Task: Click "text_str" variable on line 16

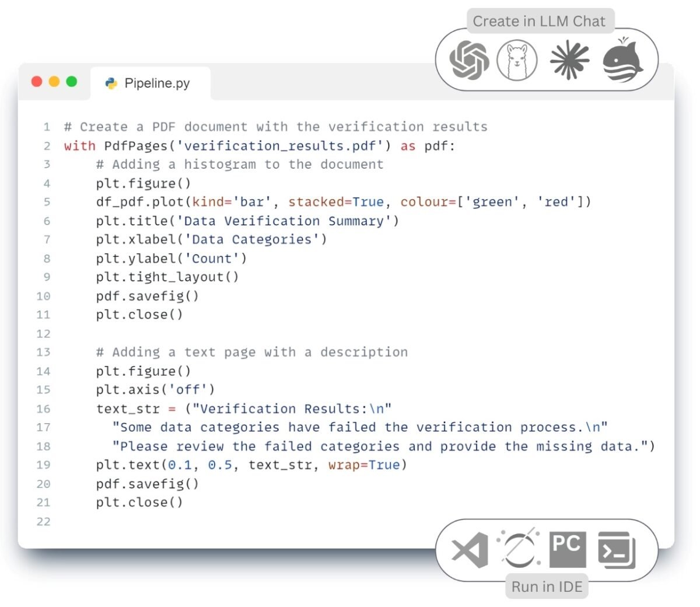Action: click(x=128, y=409)
